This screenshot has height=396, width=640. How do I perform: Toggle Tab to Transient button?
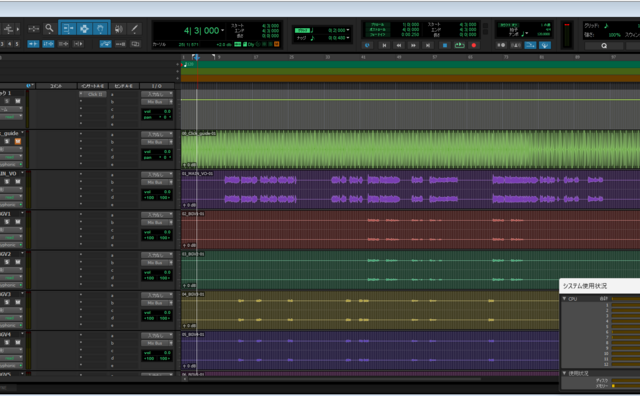coord(33,44)
